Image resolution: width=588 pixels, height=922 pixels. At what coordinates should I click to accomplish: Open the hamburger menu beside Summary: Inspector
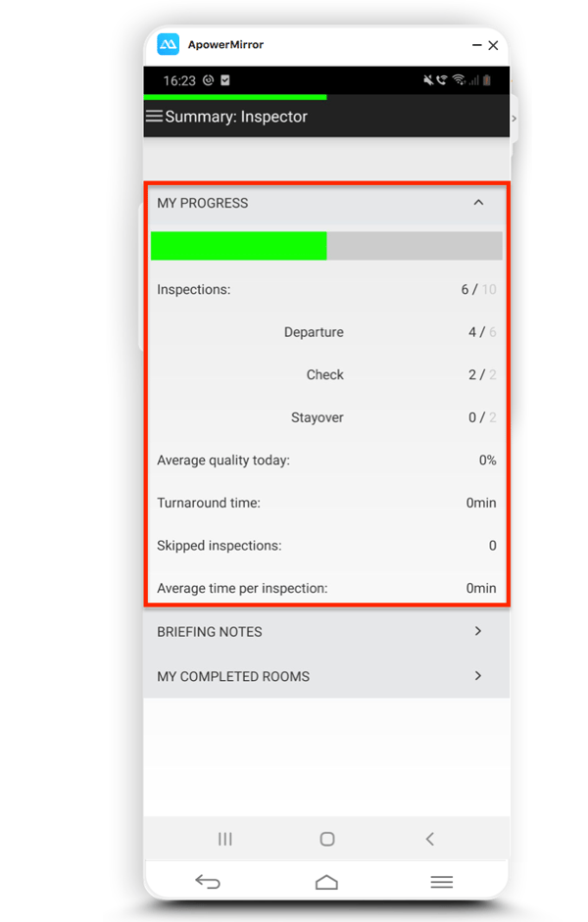click(154, 116)
